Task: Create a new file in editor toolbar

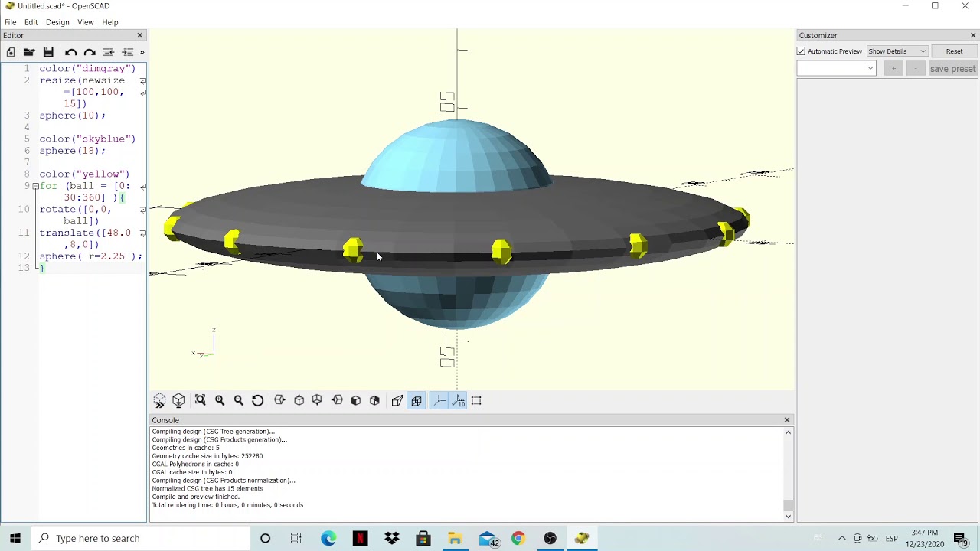Action: coord(11,52)
